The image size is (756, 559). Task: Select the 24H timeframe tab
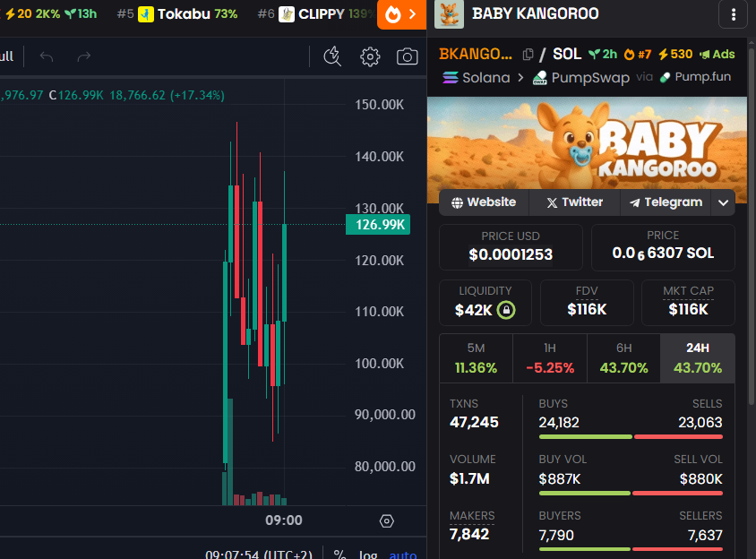[698, 358]
